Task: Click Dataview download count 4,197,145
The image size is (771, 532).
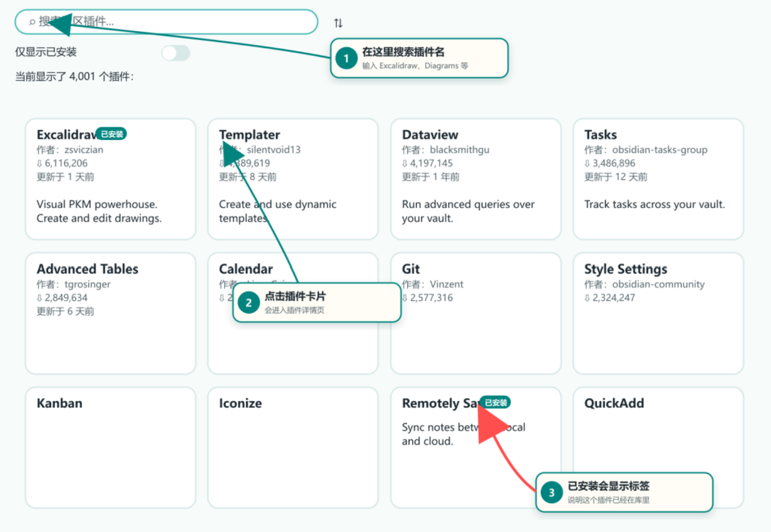Action: [428, 163]
